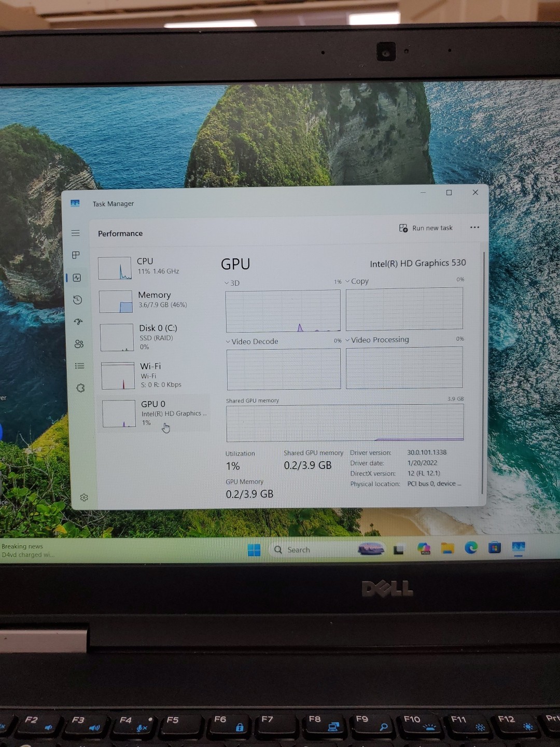Screen dimensions: 560x747
Task: Open Task View icon on taskbar
Action: coord(399,549)
